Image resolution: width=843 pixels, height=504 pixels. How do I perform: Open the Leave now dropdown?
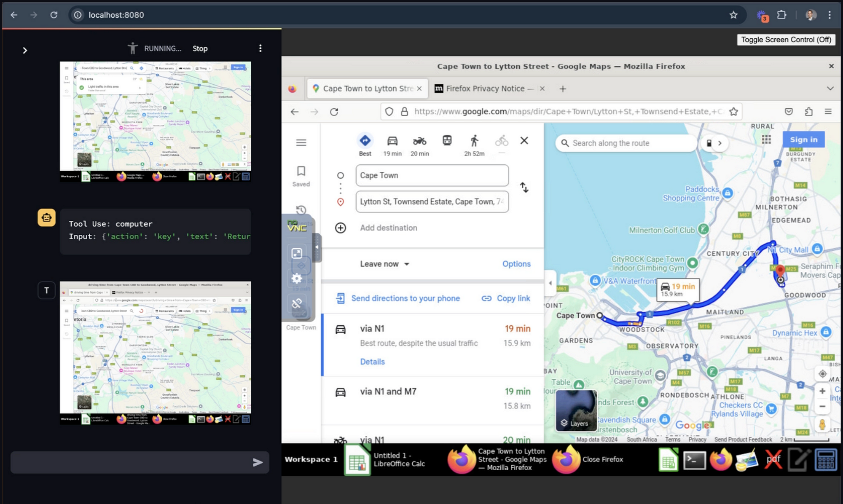click(384, 264)
